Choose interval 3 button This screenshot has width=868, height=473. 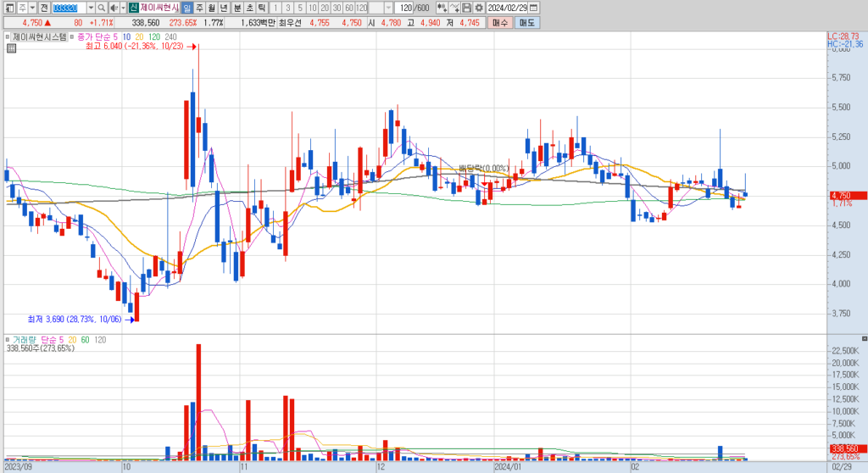[288, 8]
